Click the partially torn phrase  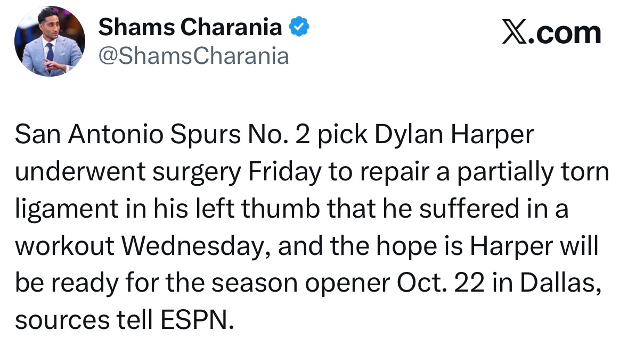(533, 171)
